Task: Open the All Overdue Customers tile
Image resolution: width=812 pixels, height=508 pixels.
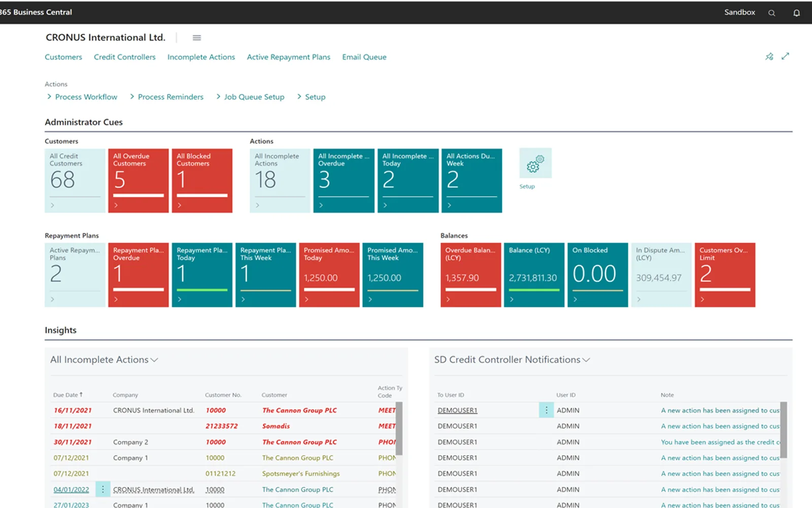Action: click(x=138, y=180)
